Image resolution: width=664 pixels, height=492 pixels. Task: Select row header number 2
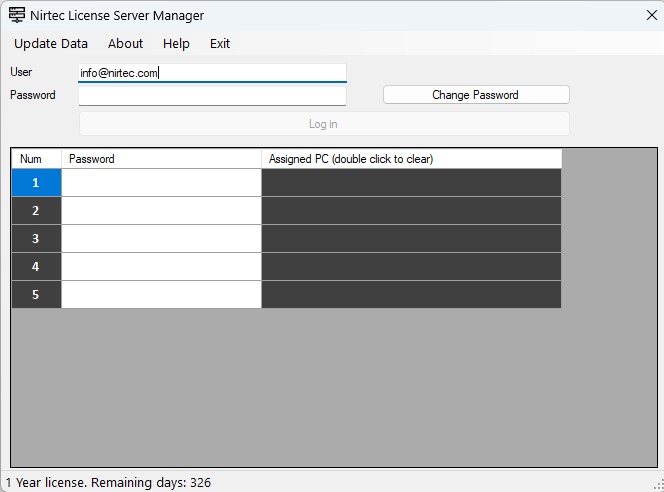[36, 210]
